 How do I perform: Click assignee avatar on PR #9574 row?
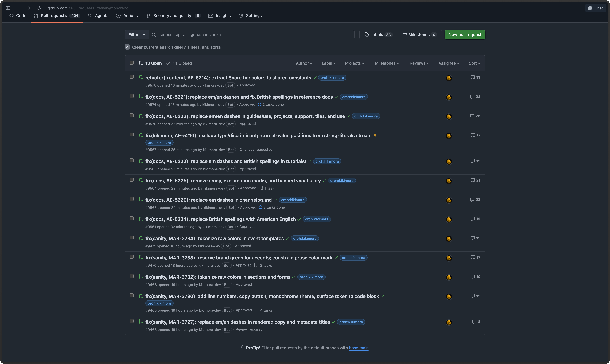click(449, 97)
